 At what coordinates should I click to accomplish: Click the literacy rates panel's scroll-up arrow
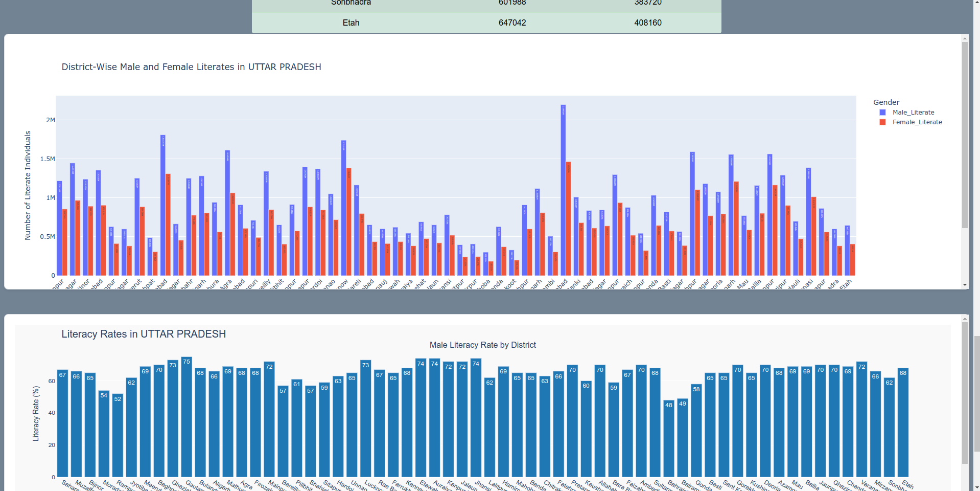pos(965,319)
